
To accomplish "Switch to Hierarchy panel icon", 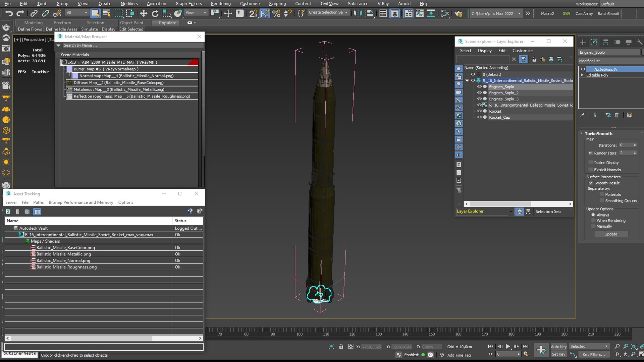I will [605, 42].
